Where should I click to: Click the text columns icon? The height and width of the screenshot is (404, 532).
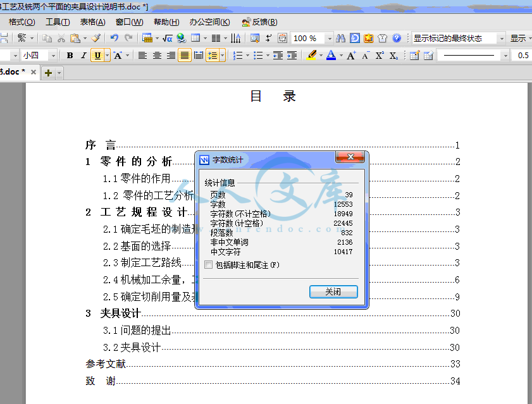(216, 39)
